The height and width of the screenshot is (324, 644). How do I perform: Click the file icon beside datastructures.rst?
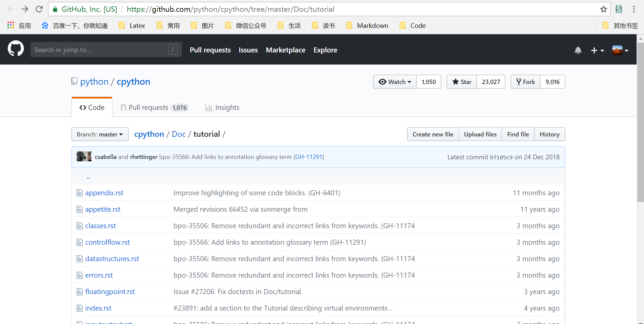coord(80,259)
